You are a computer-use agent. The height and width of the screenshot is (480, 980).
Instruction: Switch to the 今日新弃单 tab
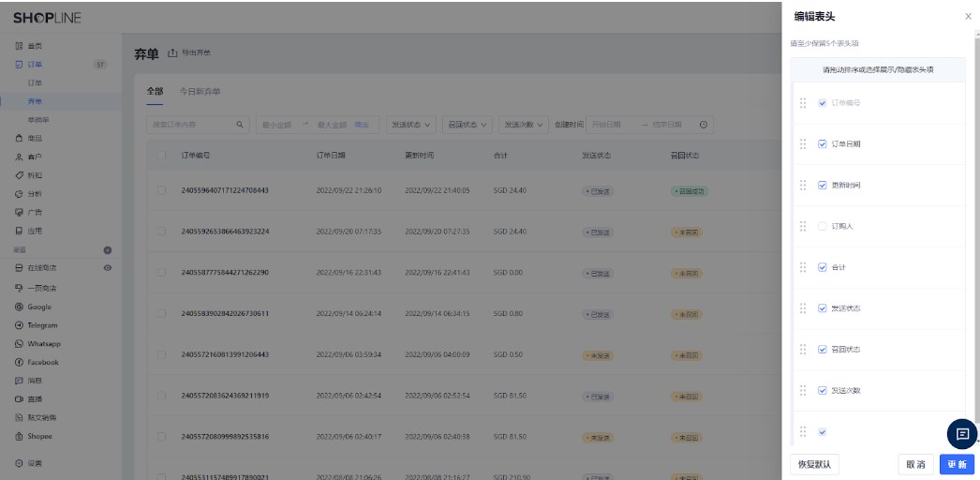200,91
